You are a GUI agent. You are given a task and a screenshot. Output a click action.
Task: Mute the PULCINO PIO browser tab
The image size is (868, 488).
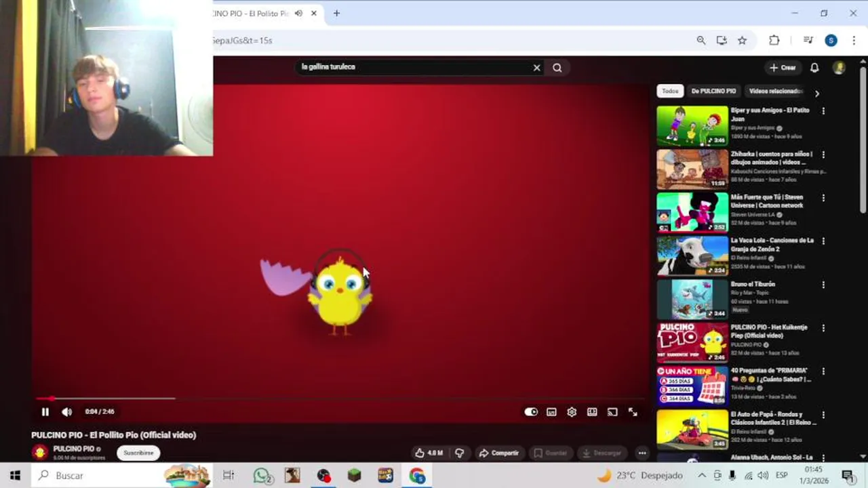(x=298, y=13)
